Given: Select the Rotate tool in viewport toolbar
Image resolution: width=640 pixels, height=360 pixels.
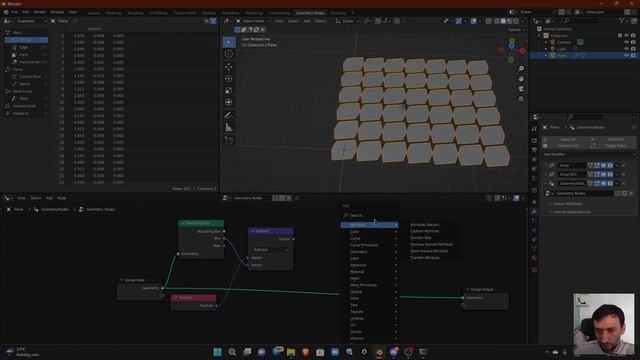Looking at the screenshot, I should click(x=229, y=78).
